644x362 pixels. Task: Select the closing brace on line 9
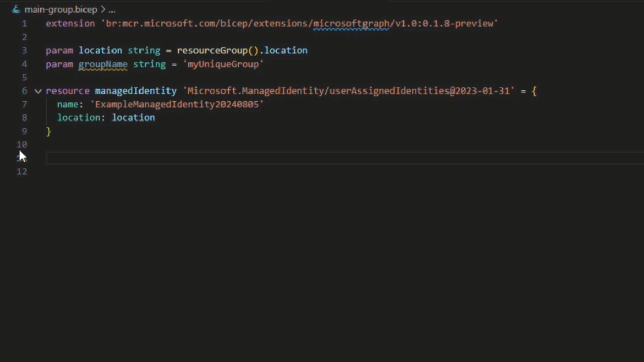click(48, 131)
